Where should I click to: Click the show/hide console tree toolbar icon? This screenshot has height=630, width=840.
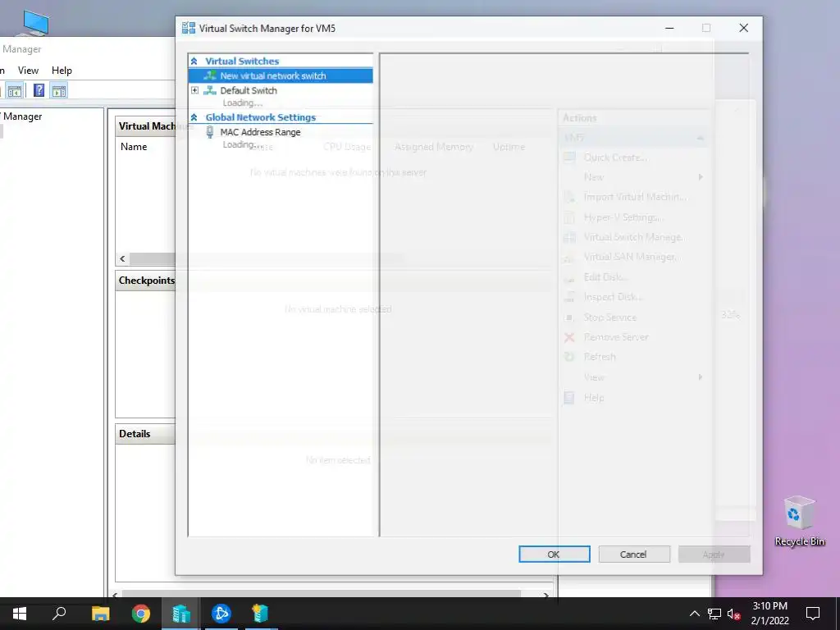[x=15, y=90]
